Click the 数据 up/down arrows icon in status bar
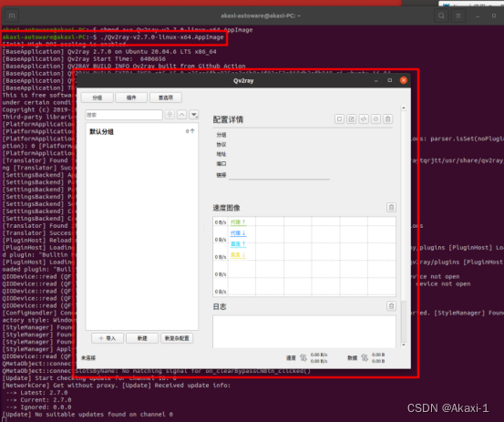 pos(365,357)
